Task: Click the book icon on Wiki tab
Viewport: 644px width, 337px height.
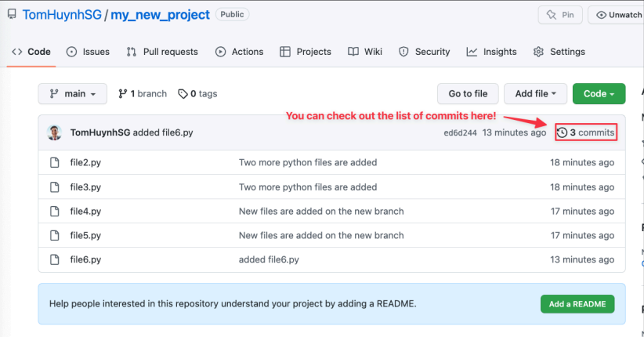Action: [x=353, y=52]
